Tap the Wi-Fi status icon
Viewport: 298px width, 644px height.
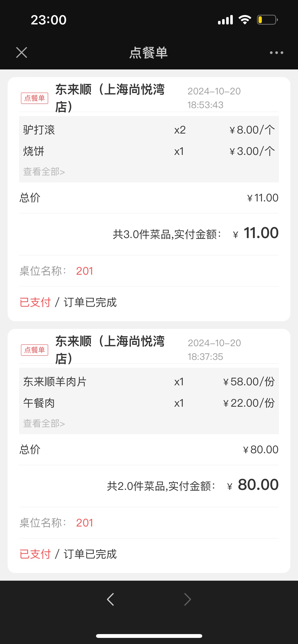pos(245,20)
